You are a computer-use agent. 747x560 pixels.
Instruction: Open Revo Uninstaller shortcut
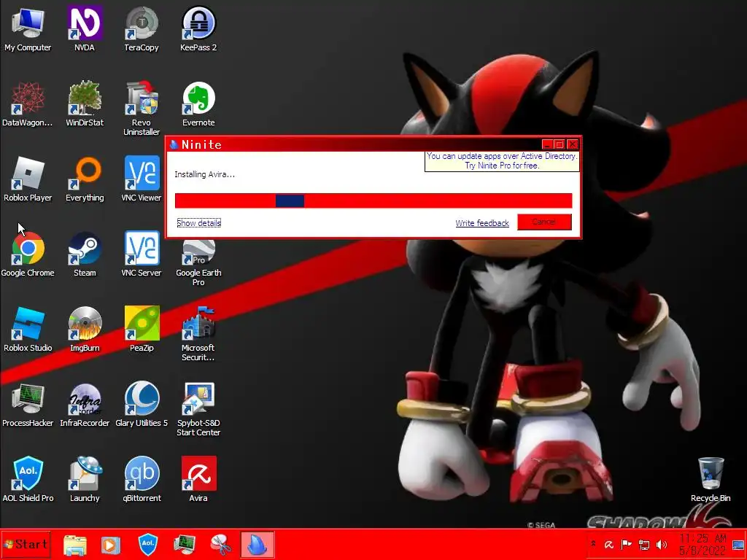click(142, 109)
